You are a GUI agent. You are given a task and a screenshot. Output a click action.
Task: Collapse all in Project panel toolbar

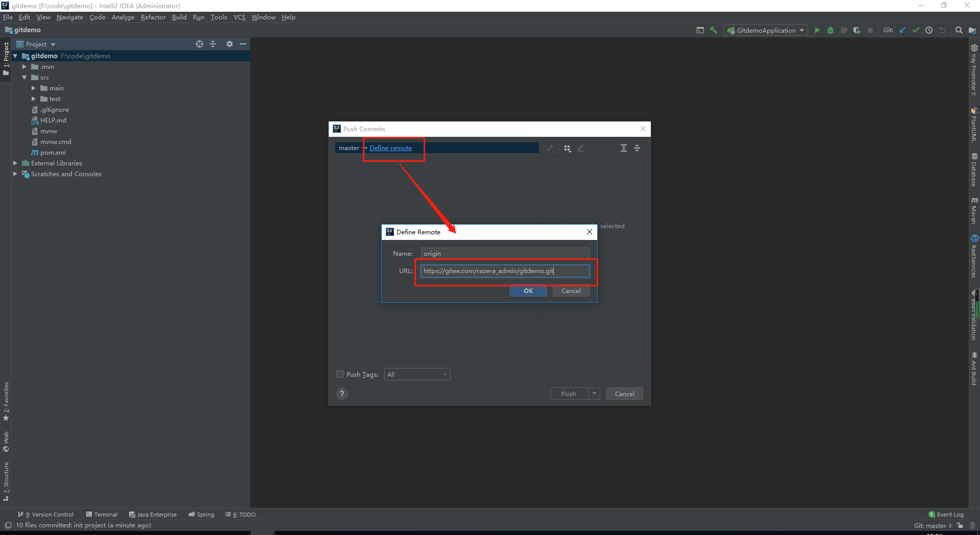[x=213, y=44]
